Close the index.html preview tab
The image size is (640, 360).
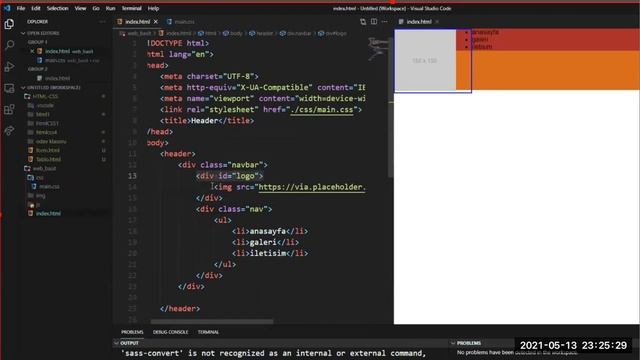[x=437, y=22]
